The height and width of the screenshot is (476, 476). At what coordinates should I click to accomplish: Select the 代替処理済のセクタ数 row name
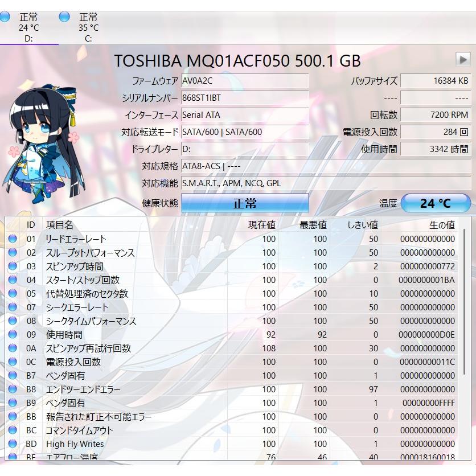coord(87,294)
